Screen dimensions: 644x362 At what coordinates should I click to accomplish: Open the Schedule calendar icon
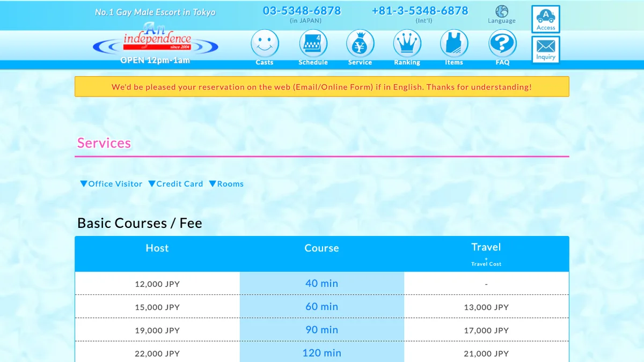pyautogui.click(x=313, y=44)
